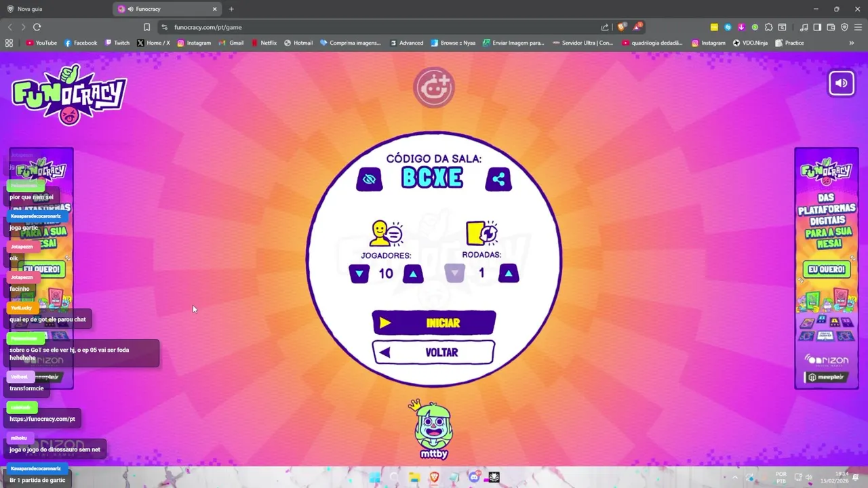Click the Funocracy logo
Viewport: 868px width, 488px height.
tap(69, 95)
